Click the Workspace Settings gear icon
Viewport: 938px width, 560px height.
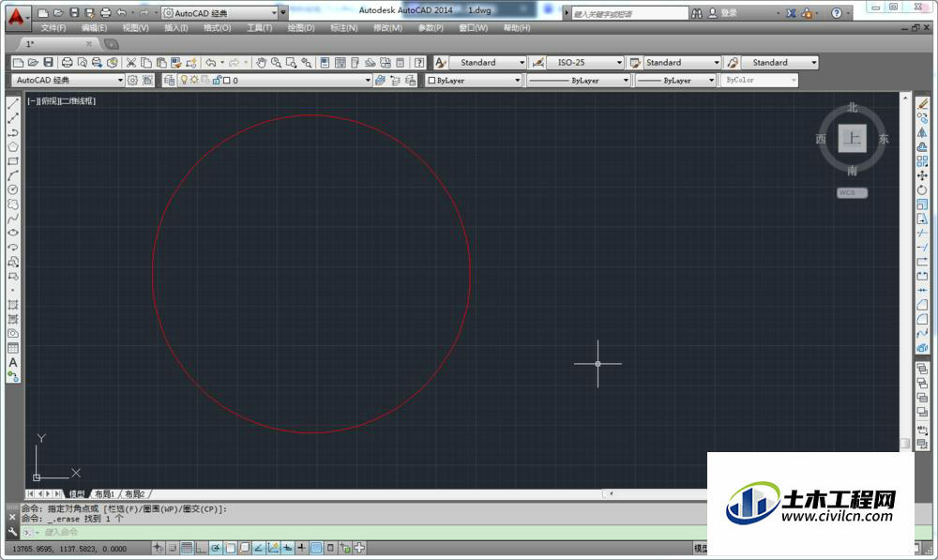(x=133, y=80)
